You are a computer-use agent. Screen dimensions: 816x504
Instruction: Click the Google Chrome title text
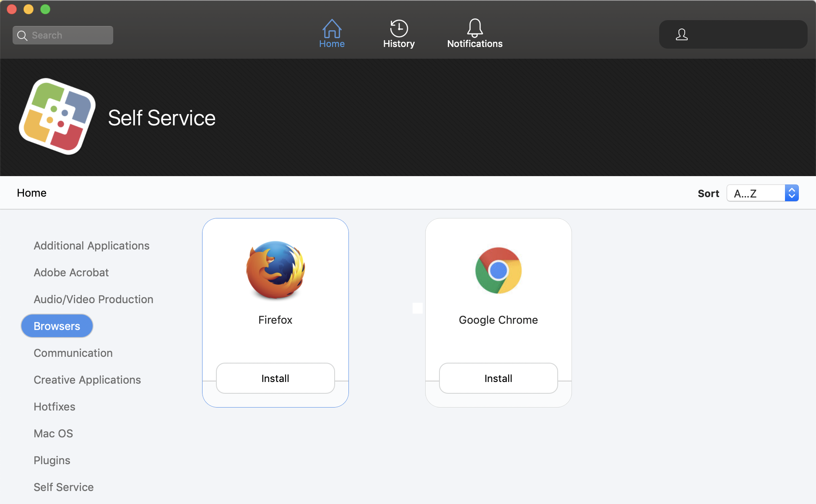[x=498, y=320]
